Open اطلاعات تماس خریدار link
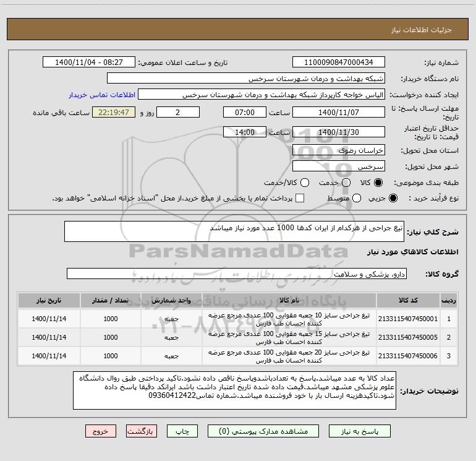Viewport: 476px width, 461px height. tap(102, 95)
